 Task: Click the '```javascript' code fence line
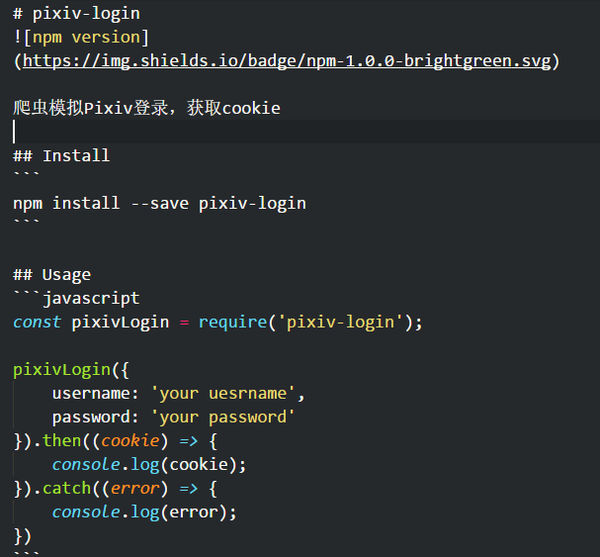[x=76, y=298]
